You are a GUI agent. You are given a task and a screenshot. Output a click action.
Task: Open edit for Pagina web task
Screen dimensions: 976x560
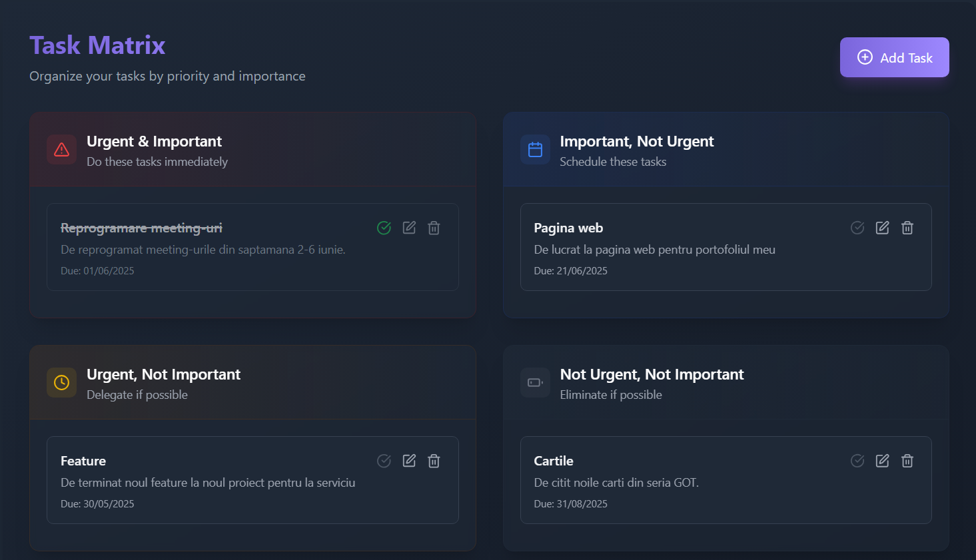[882, 228]
